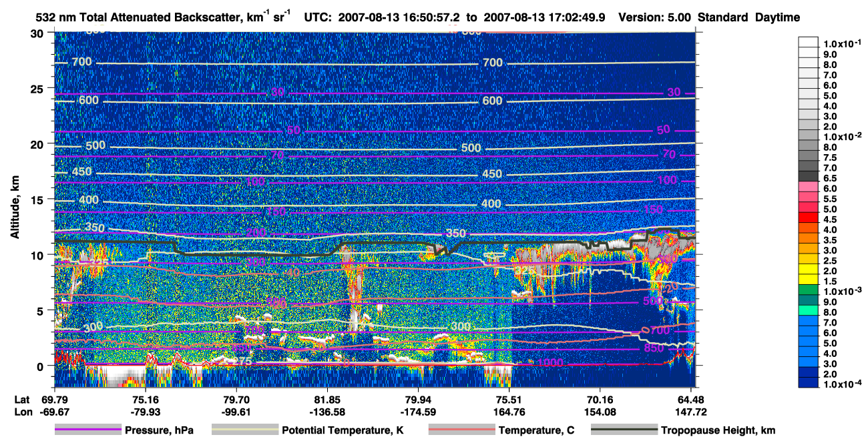Click the 'Lon' row label

pyautogui.click(x=22, y=411)
